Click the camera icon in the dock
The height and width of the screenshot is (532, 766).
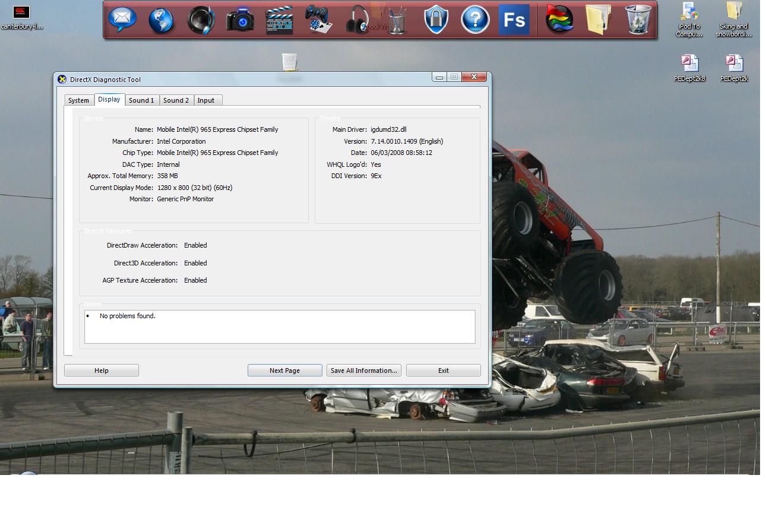240,20
